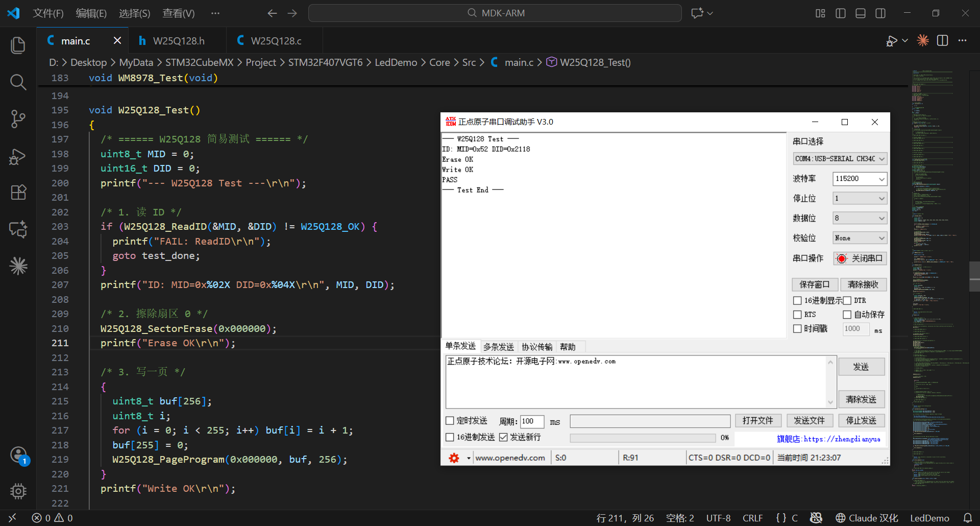Close the main.c editor tab
Screen dimensions: 980x526
pyautogui.click(x=117, y=40)
